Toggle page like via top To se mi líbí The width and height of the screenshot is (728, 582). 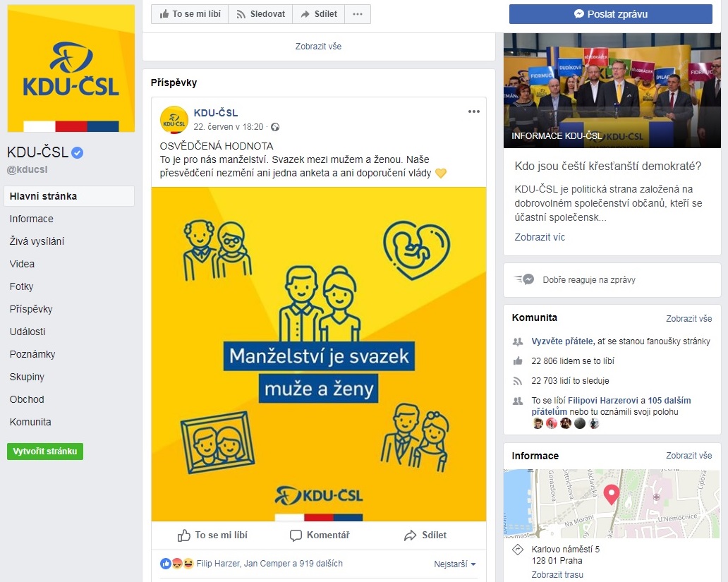pyautogui.click(x=190, y=14)
